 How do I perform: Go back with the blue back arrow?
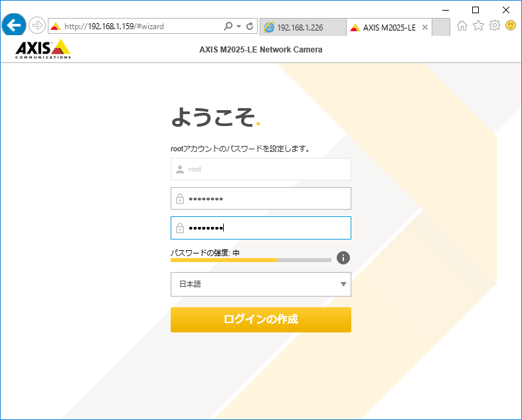coord(14,25)
